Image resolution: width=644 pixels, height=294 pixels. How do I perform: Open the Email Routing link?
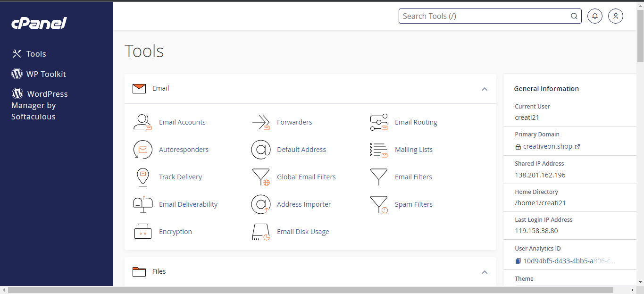tap(416, 122)
